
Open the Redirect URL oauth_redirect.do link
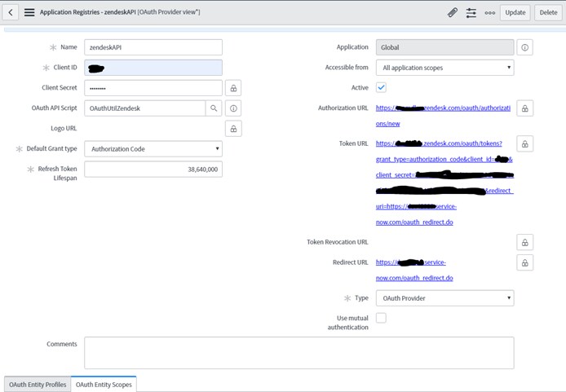[414, 270]
